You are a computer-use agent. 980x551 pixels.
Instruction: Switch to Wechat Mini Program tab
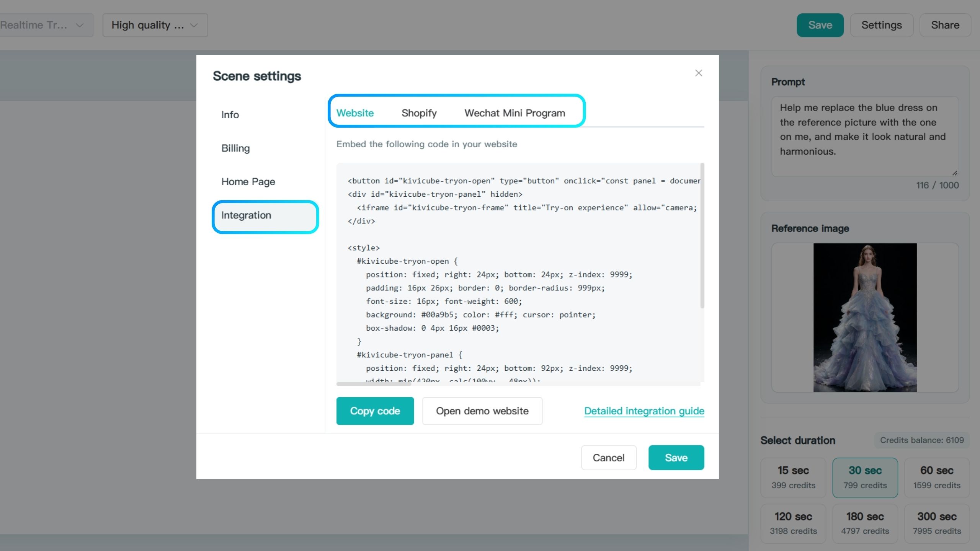pos(514,113)
